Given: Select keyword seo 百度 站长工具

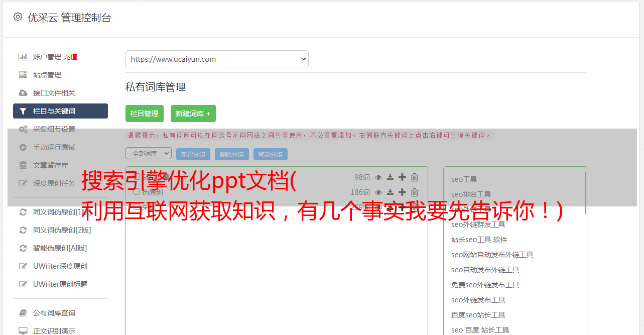Looking at the screenshot, I should pyautogui.click(x=480, y=330).
